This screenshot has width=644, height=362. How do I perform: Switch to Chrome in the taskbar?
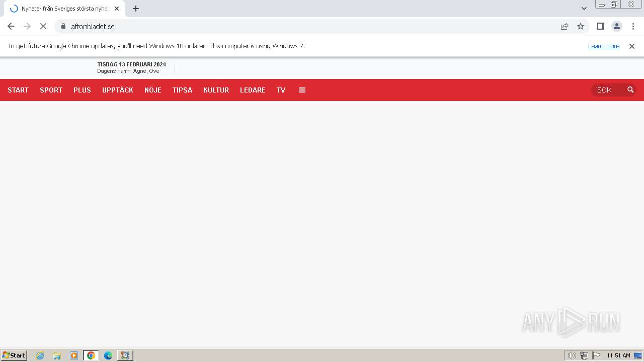[x=91, y=355]
